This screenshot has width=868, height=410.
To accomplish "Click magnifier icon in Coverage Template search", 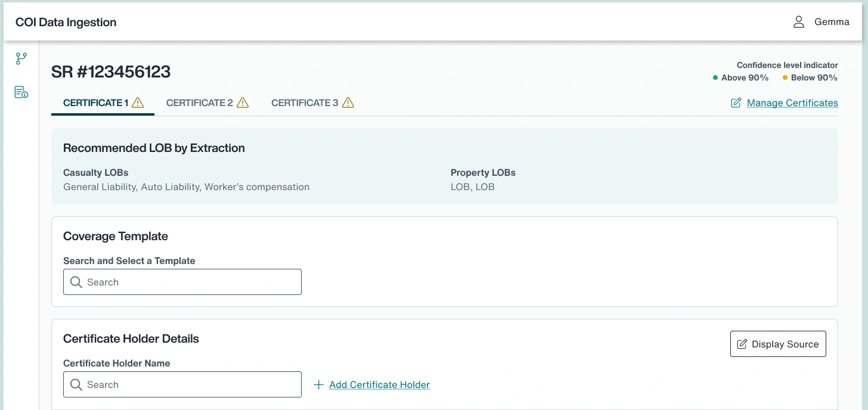I will point(76,282).
